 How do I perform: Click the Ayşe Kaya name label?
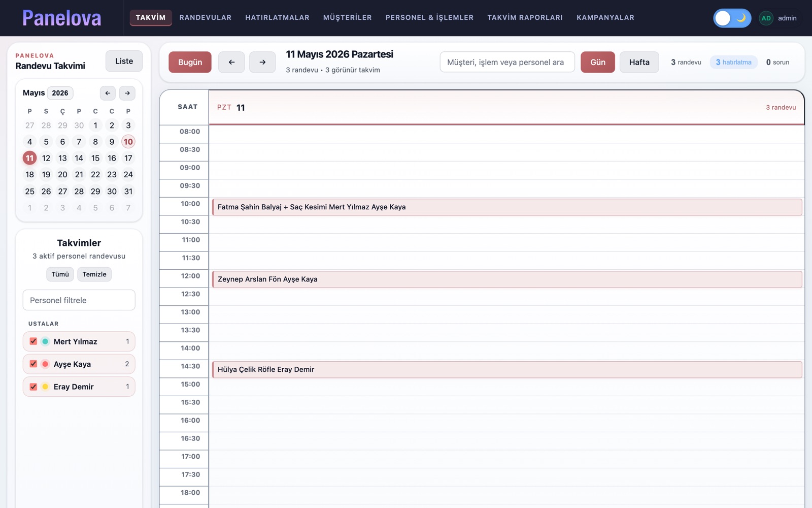(x=72, y=364)
